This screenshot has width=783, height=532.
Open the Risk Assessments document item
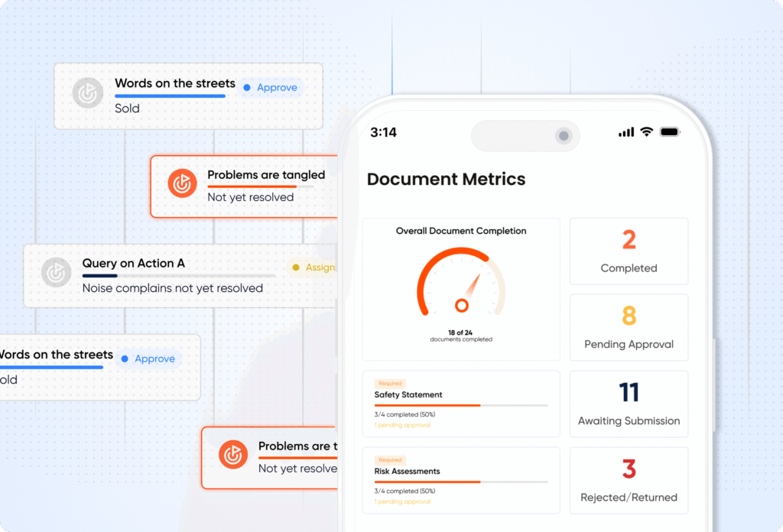pyautogui.click(x=460, y=479)
